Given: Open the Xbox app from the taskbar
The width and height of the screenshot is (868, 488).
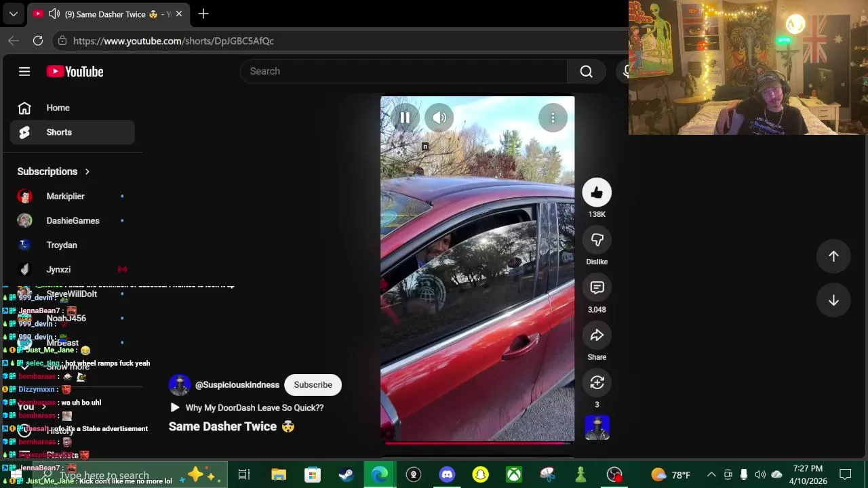Looking at the screenshot, I should click(514, 475).
